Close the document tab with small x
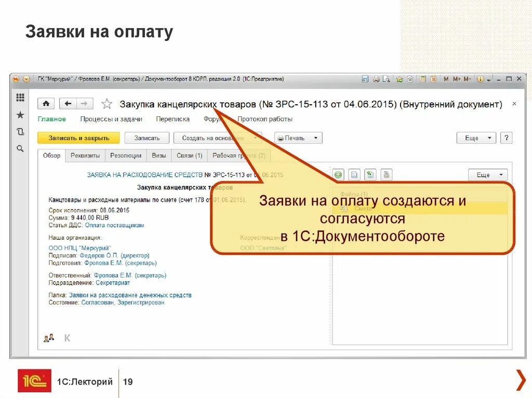The image size is (532, 398). tap(514, 104)
